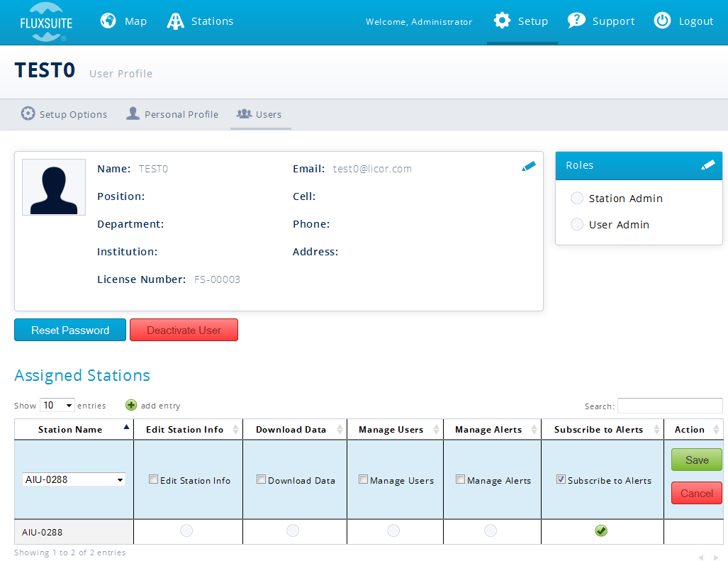The image size is (728, 561).
Task: Sort by Action column arrows
Action: [717, 430]
